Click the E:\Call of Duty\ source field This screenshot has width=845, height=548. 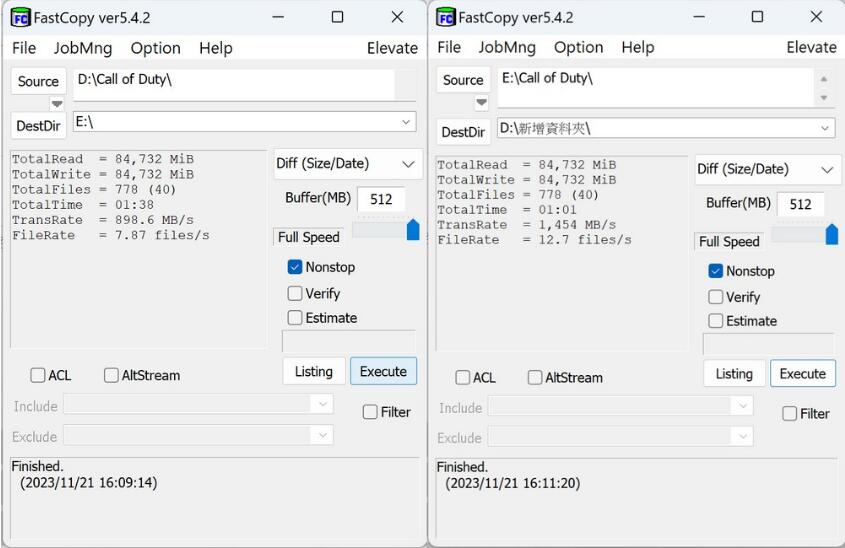(656, 86)
